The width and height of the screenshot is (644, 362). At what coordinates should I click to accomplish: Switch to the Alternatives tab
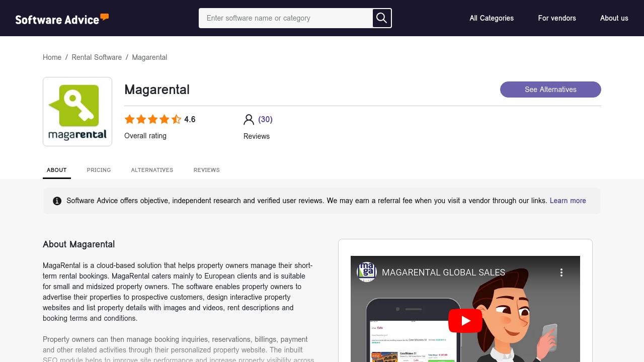(152, 170)
